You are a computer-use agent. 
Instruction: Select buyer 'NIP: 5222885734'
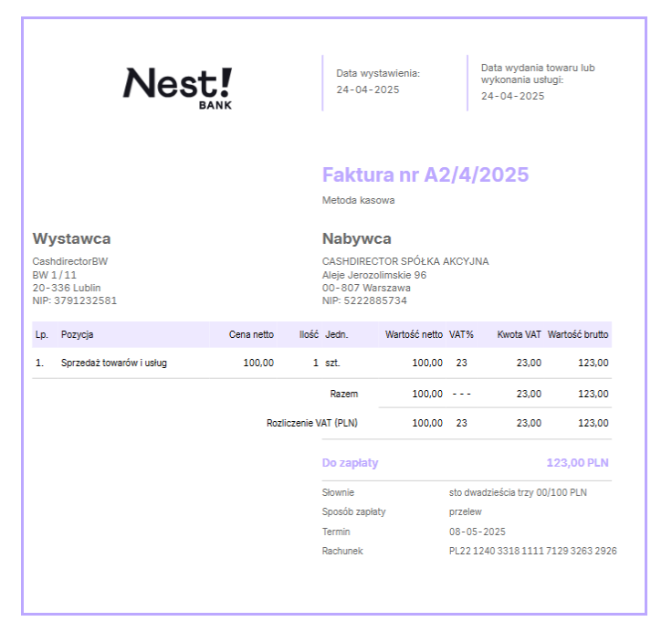click(364, 300)
